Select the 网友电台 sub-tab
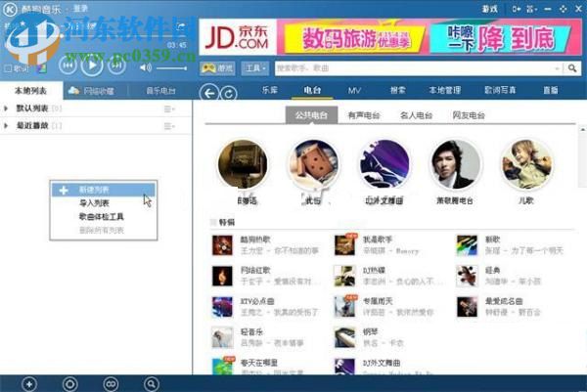 [469, 115]
